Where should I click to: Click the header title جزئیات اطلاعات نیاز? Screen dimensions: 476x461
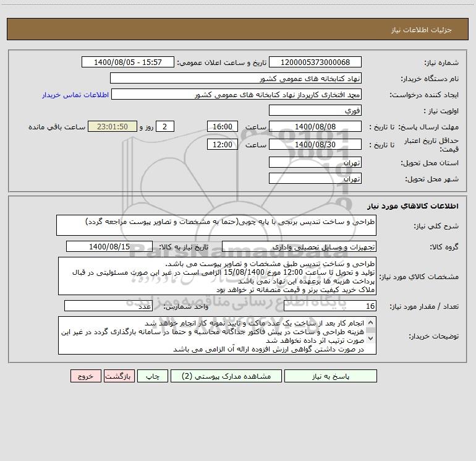(421, 30)
